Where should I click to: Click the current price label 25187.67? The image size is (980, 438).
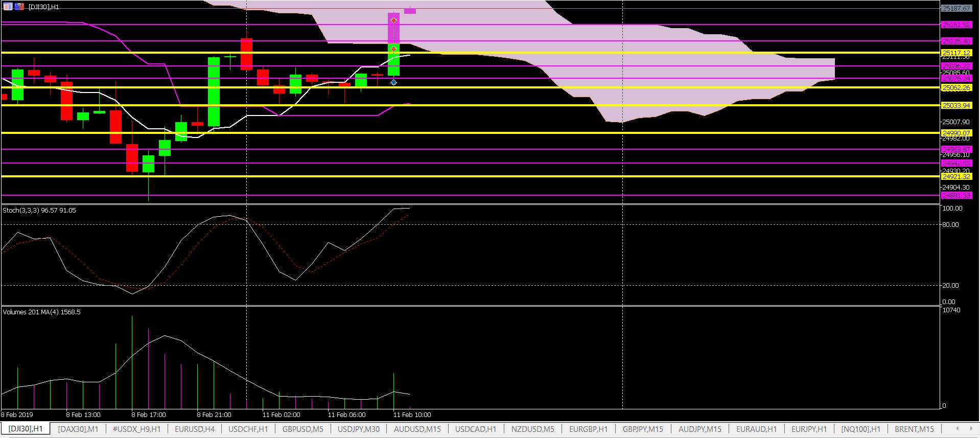coord(956,8)
